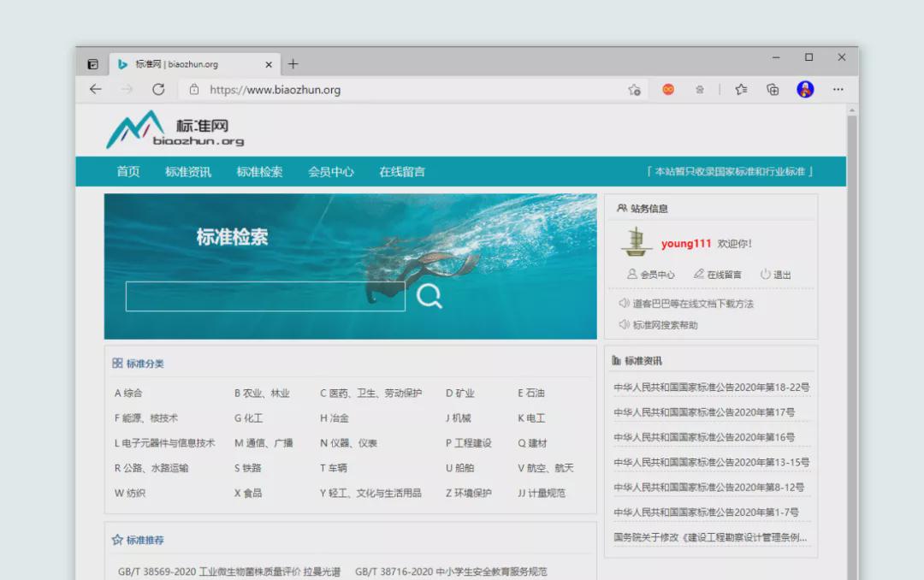Open a new tab with plus button
924x580 pixels.
293,63
